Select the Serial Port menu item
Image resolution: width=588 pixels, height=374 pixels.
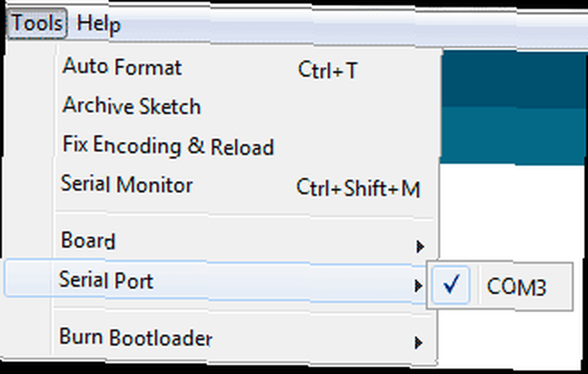pos(106,280)
